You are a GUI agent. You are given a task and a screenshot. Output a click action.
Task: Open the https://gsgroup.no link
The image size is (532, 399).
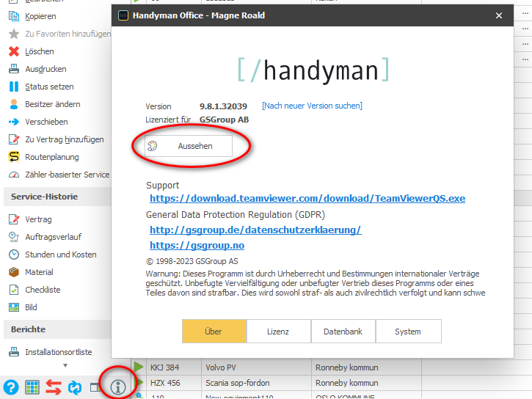[197, 245]
